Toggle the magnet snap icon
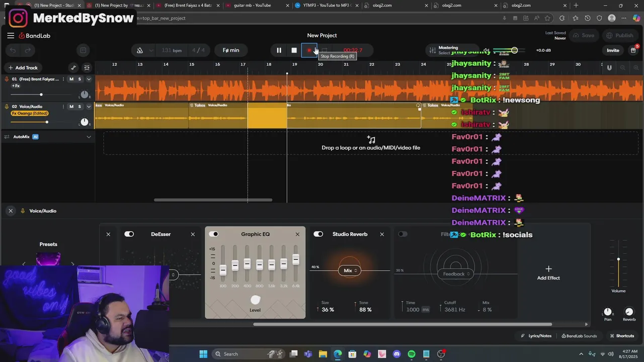The height and width of the screenshot is (362, 644). pos(609,68)
